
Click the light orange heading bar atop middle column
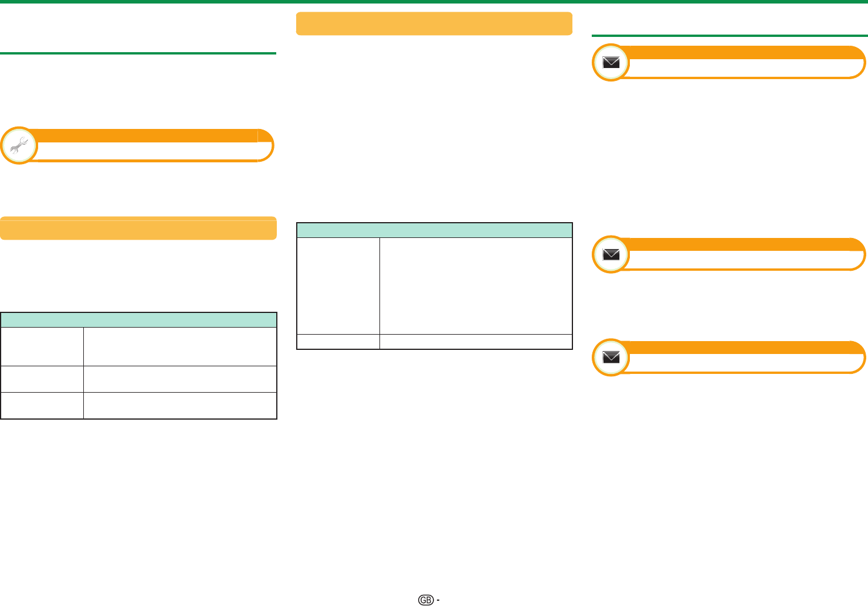coord(434,23)
